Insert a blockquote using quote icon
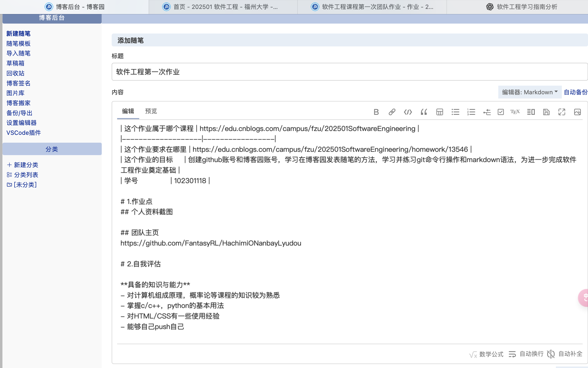Viewport: 588px width, 368px height. click(x=424, y=112)
